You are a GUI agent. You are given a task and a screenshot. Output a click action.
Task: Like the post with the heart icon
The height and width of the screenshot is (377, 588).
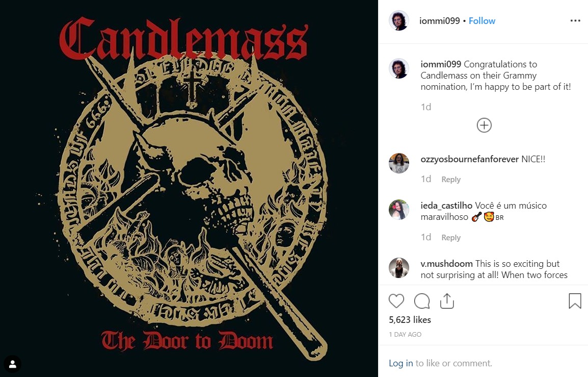pos(396,301)
